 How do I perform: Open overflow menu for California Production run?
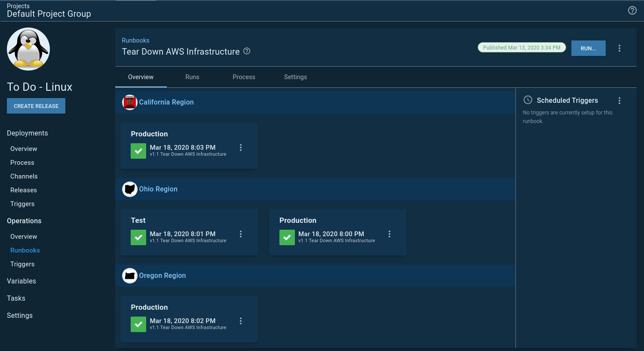[x=240, y=148]
